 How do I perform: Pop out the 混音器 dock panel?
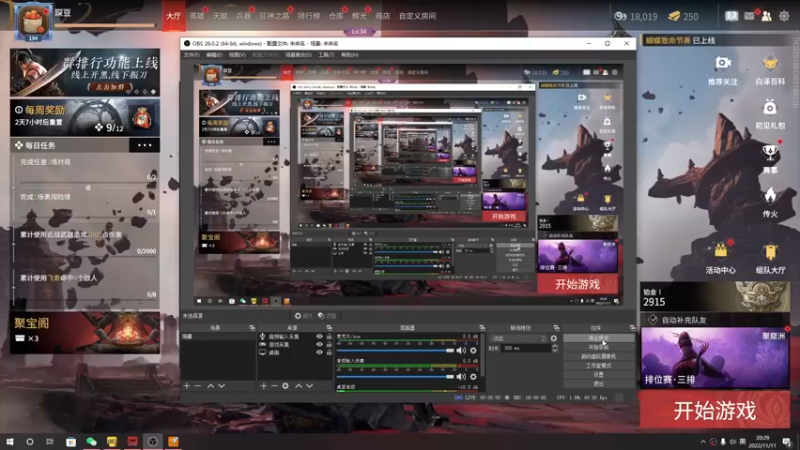[482, 328]
